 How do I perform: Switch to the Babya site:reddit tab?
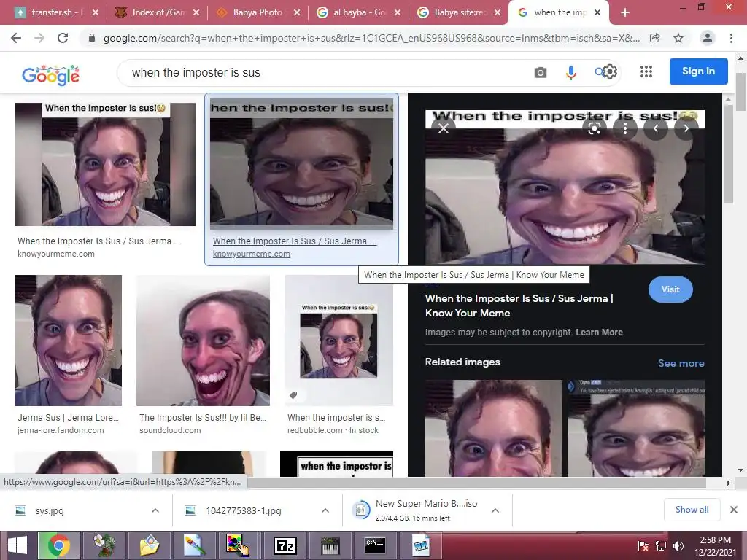460,12
